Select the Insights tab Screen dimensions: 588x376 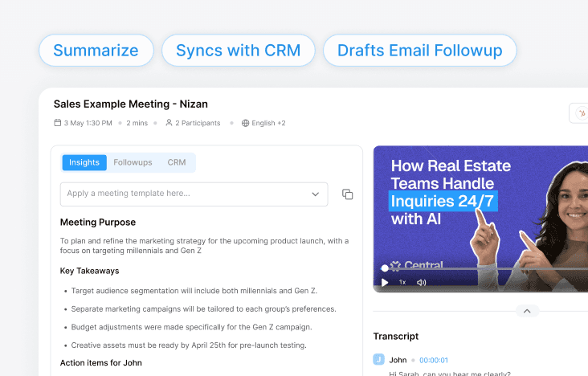tap(84, 162)
